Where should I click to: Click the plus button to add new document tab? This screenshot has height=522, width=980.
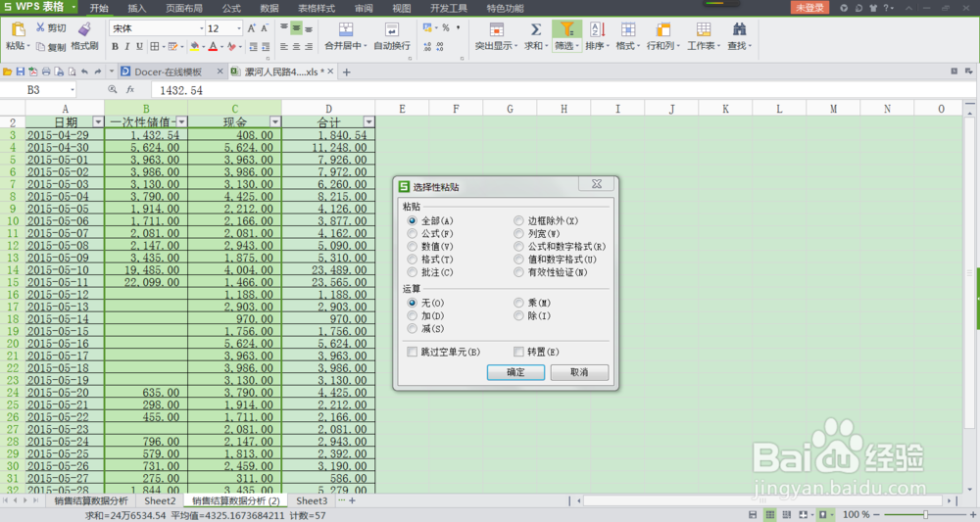click(346, 71)
